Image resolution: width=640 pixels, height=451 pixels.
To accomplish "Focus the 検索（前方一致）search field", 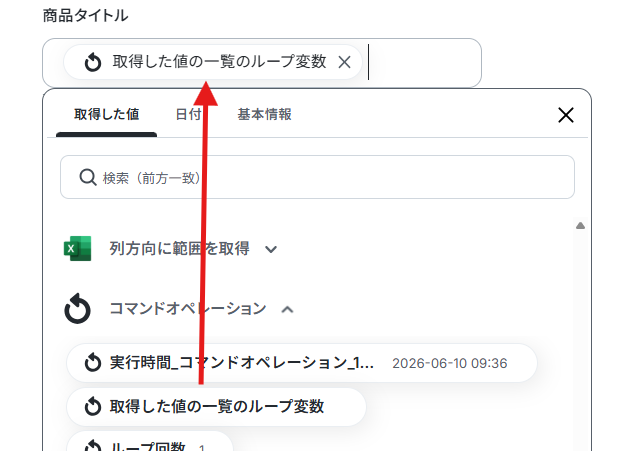I will click(317, 177).
